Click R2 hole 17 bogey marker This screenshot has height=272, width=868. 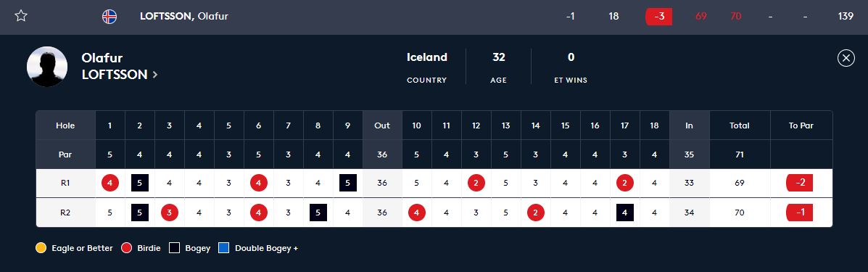(x=625, y=213)
